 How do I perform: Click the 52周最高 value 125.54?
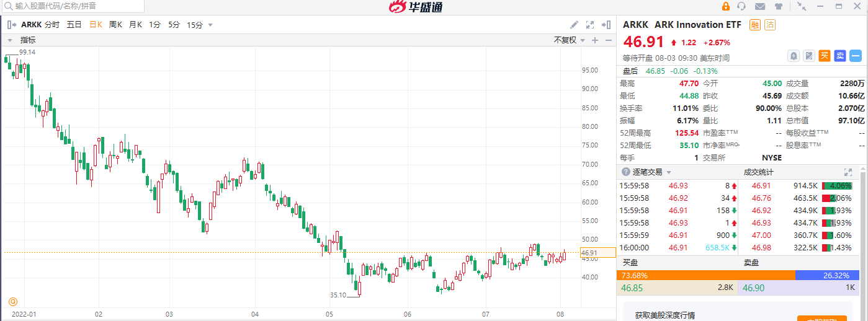point(686,133)
